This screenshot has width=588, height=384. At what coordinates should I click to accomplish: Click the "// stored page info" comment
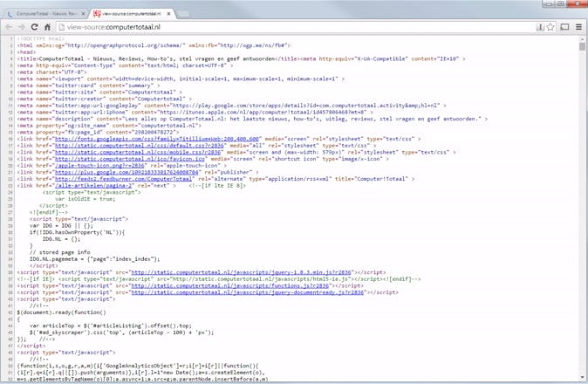pos(59,252)
